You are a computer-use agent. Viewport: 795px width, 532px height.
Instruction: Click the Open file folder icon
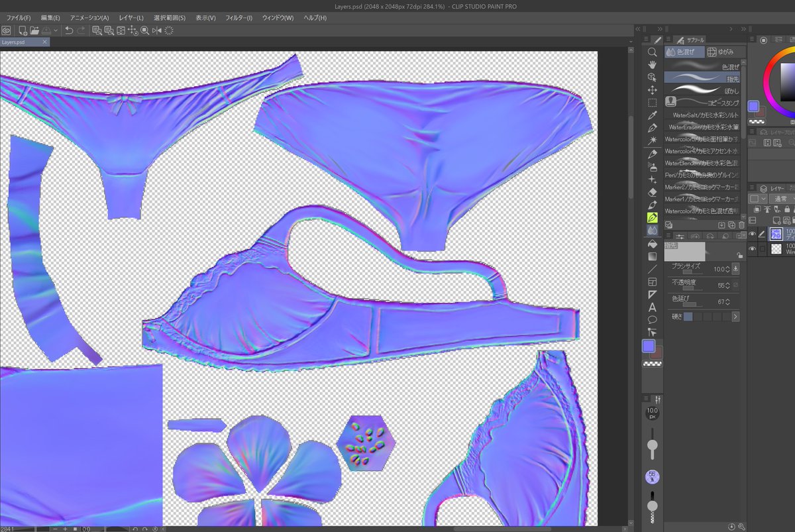tap(34, 30)
